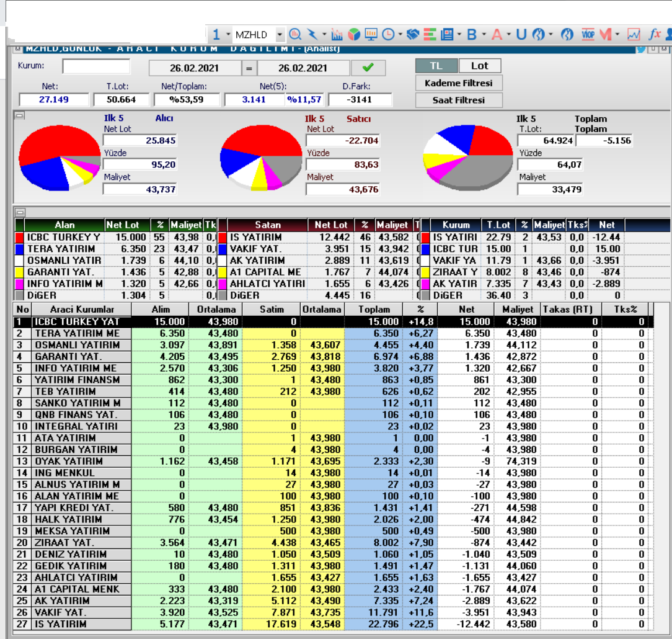Open the Saat Filtresi button
The image size is (672, 639).
click(x=459, y=100)
